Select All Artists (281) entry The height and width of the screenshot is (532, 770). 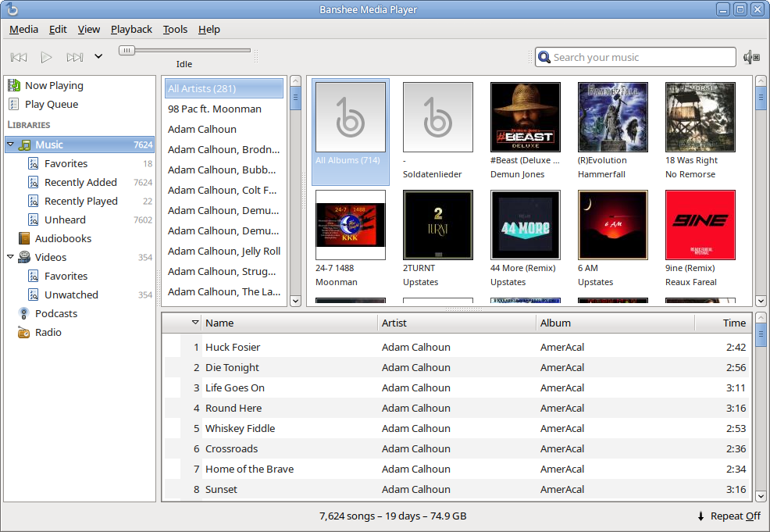224,88
